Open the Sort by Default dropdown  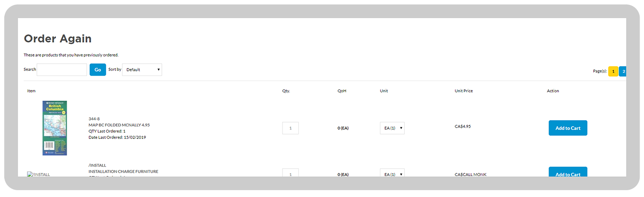pyautogui.click(x=142, y=70)
